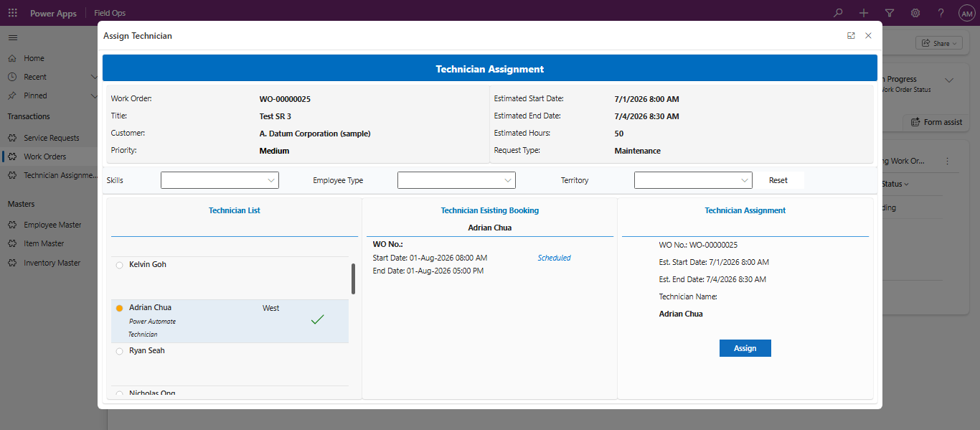Click the Form assist icon
Viewport: 980px width, 430px height.
click(915, 122)
